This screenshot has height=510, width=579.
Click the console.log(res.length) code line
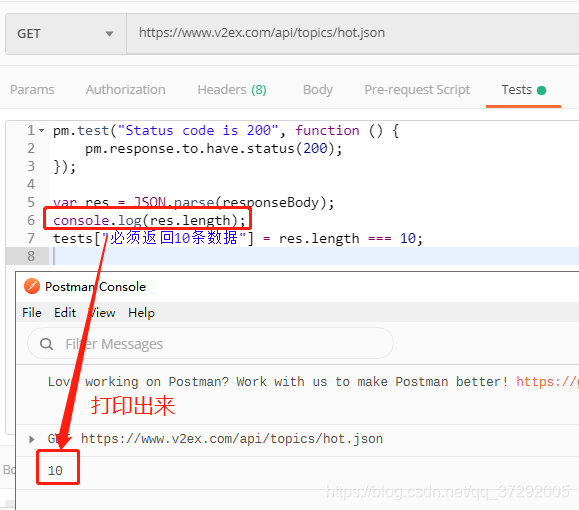point(149,220)
